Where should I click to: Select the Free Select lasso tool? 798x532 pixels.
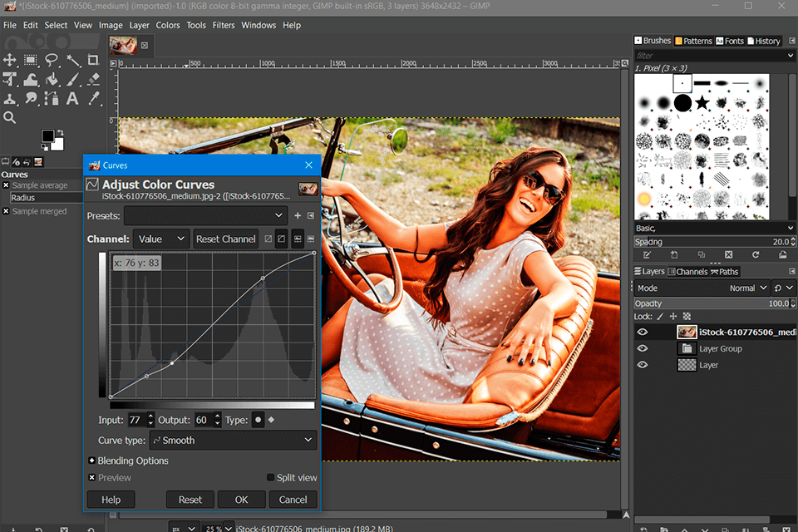point(52,60)
